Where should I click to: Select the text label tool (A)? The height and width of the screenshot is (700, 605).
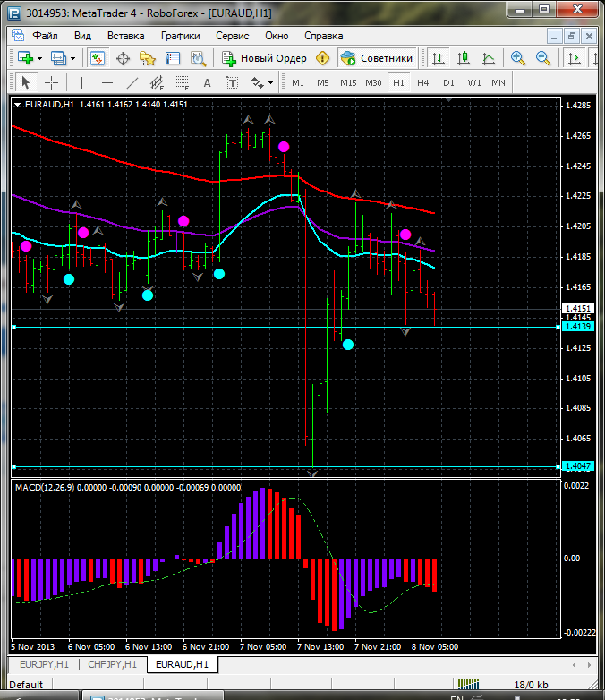pos(208,82)
